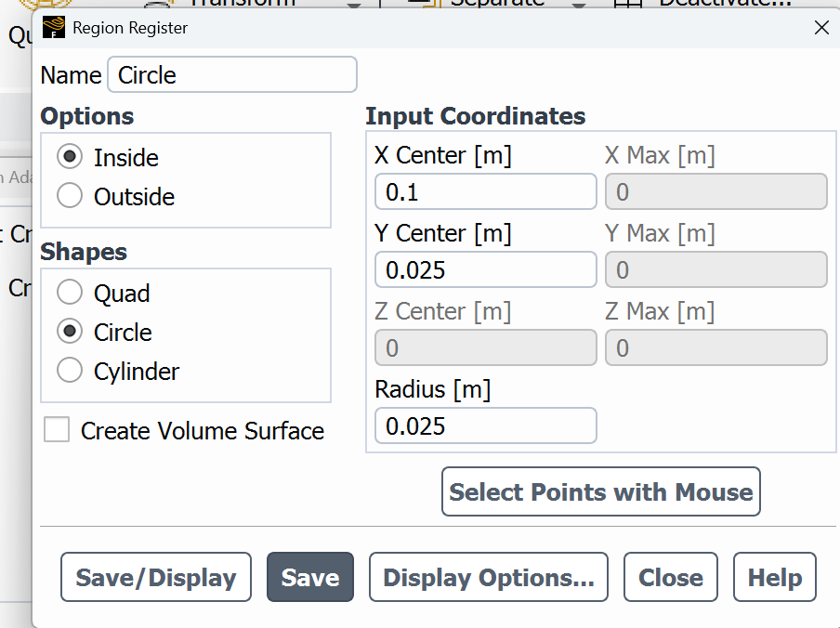
Task: Close the Region Register dialog with X
Action: [x=821, y=28]
